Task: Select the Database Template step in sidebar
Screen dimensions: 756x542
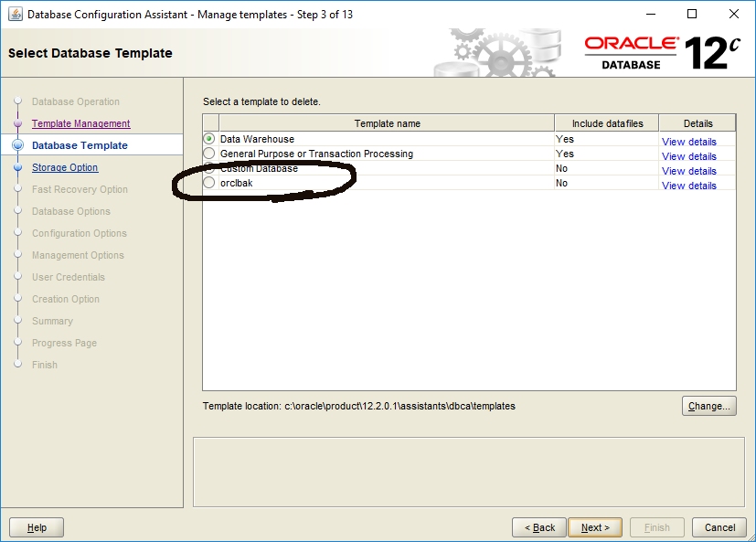Action: 80,145
